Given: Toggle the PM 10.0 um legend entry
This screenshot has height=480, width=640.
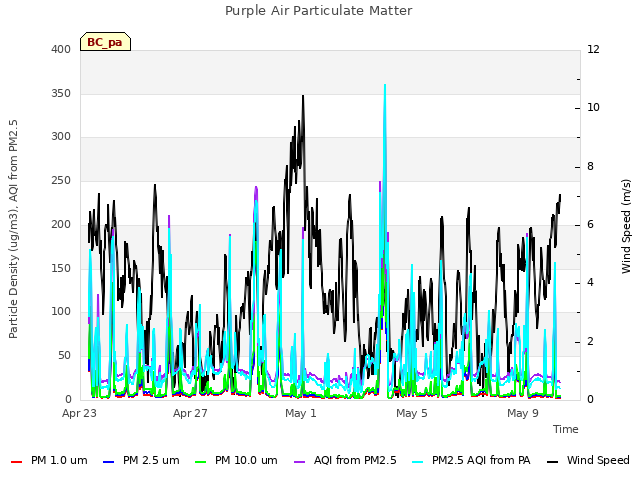Looking at the screenshot, I should coord(236,460).
